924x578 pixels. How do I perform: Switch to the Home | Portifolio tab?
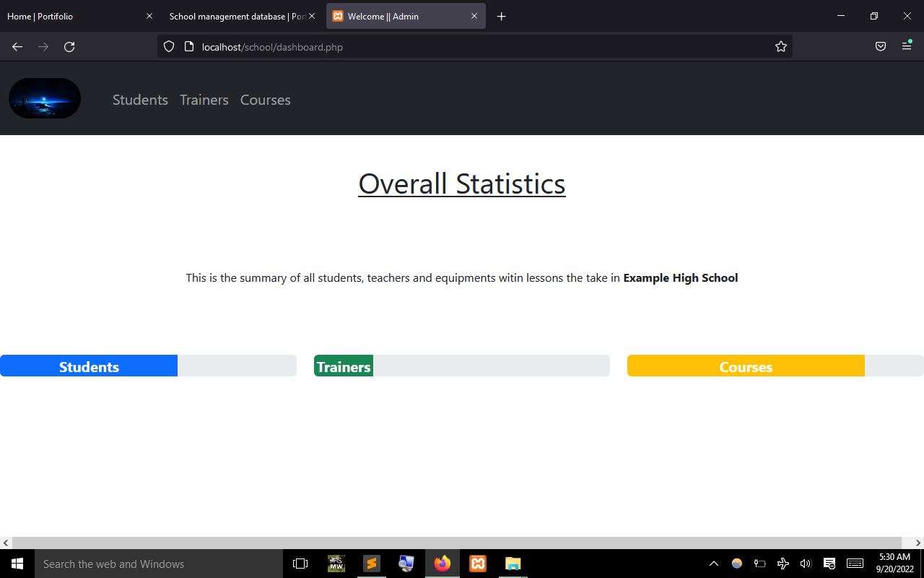(72, 16)
